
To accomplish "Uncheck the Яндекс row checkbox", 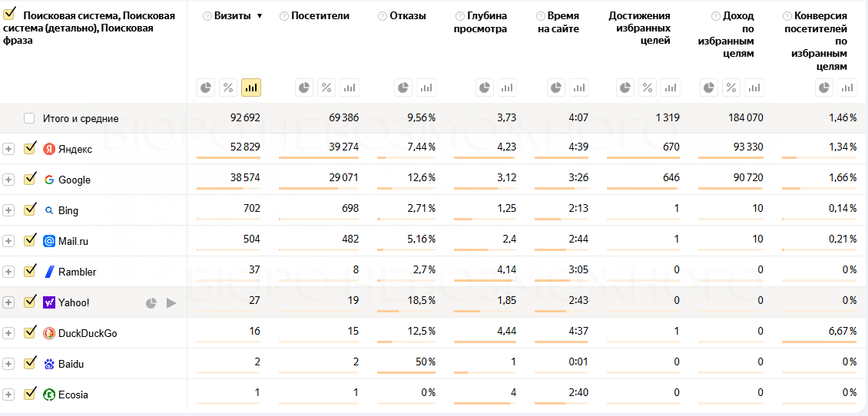I will coord(30,148).
